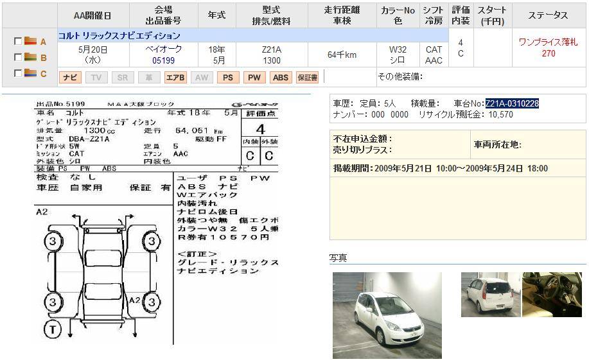Click the 掲載期間 listing period line

point(440,168)
